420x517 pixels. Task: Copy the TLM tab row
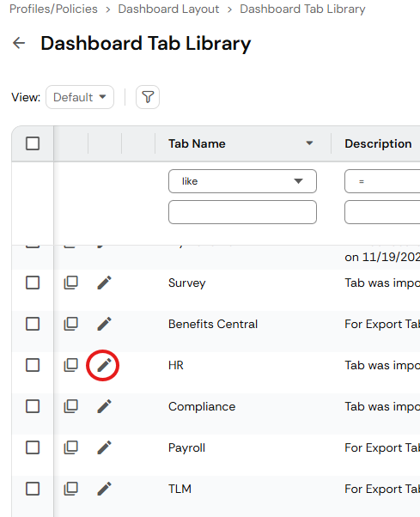[71, 489]
